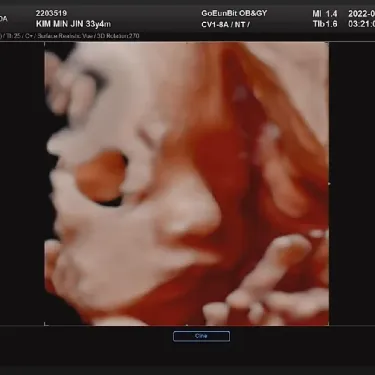Click the Surface Realistic Vue label
Image resolution: width=375 pixels, height=375 pixels.
point(66,36)
